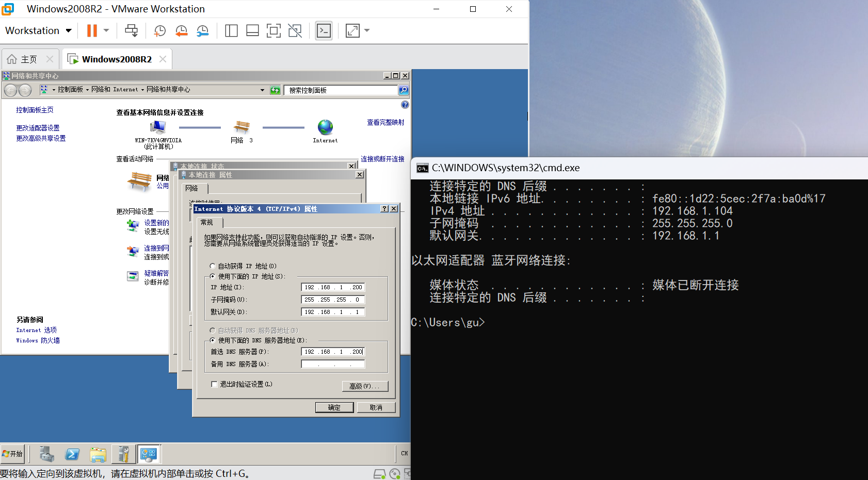Click the VMware CD/DVD status icon

coord(395,474)
